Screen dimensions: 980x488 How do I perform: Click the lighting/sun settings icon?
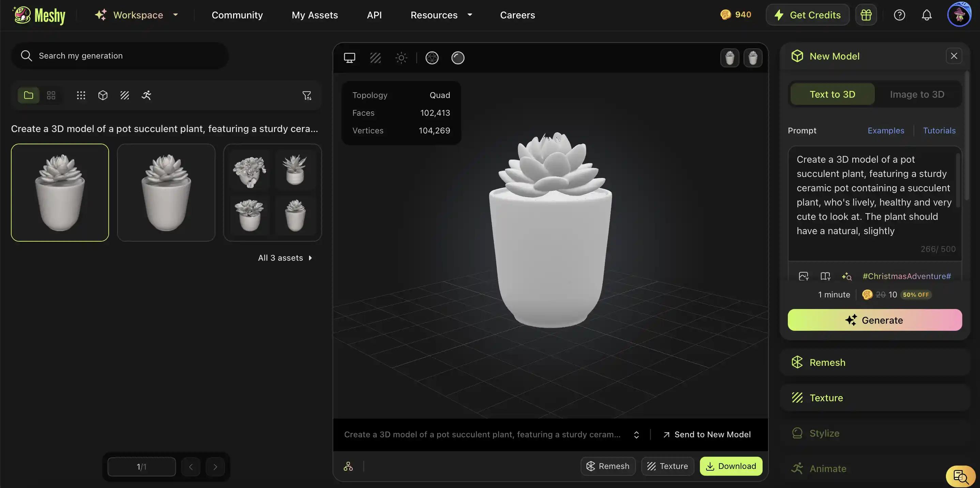point(401,58)
